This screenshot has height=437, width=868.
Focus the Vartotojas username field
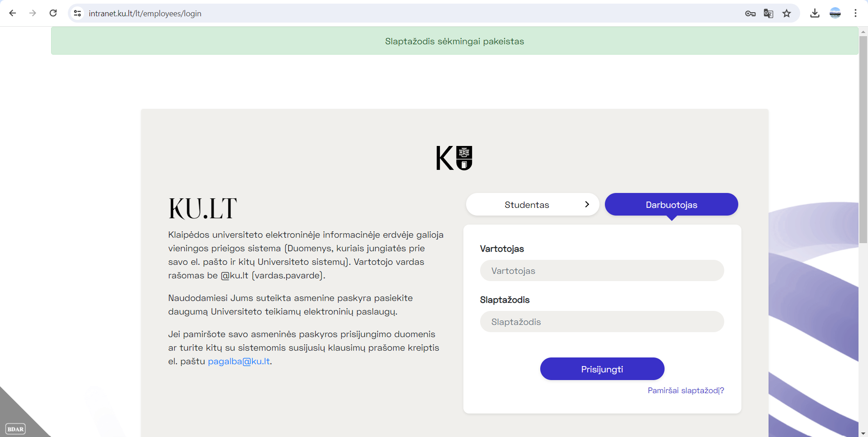[602, 271]
